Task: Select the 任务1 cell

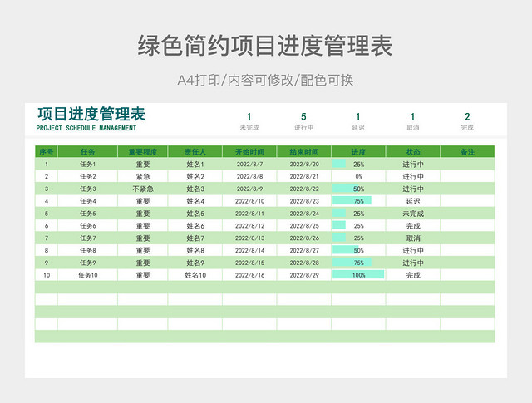Action: (87, 165)
